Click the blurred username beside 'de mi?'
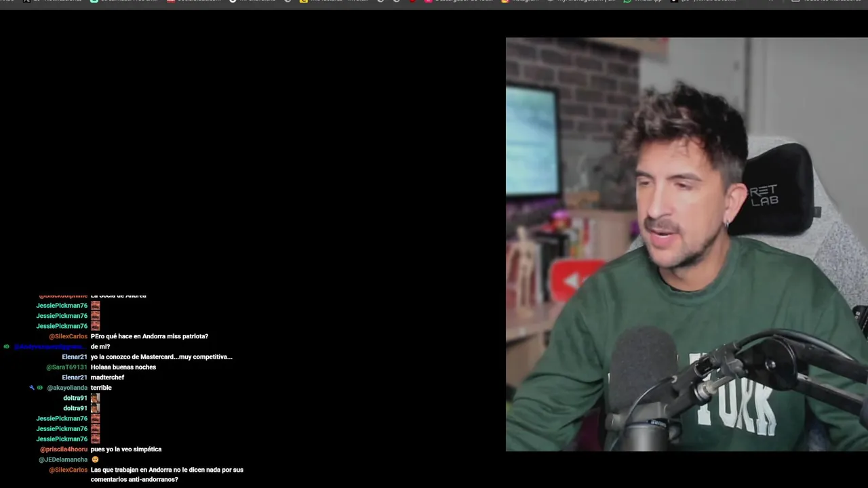 pyautogui.click(x=50, y=346)
